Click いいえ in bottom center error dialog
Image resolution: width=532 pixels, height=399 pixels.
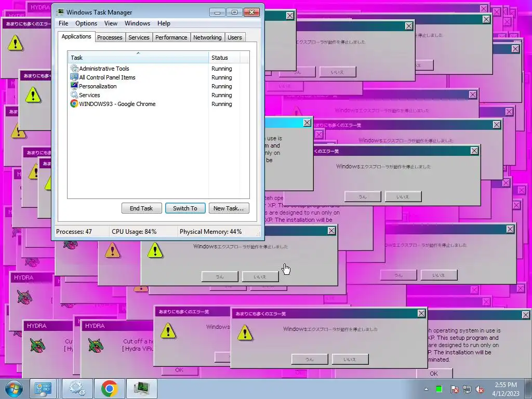click(350, 360)
